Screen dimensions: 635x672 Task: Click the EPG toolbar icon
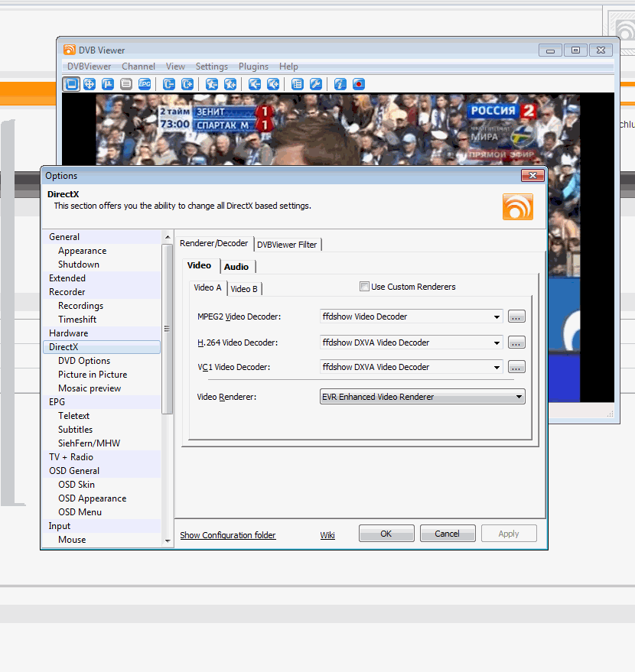click(x=145, y=84)
